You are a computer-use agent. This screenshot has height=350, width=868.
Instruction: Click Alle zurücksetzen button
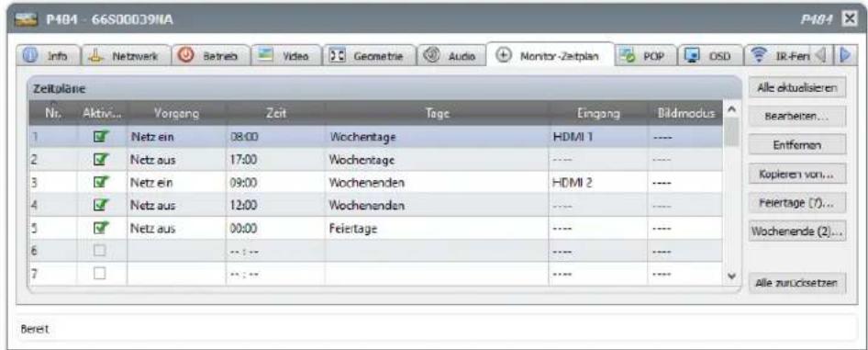point(797,283)
